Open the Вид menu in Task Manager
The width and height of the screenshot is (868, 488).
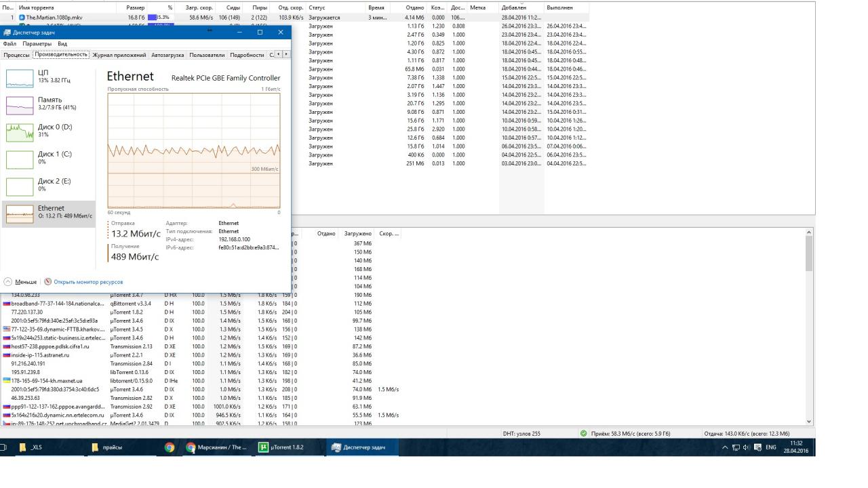pos(62,44)
